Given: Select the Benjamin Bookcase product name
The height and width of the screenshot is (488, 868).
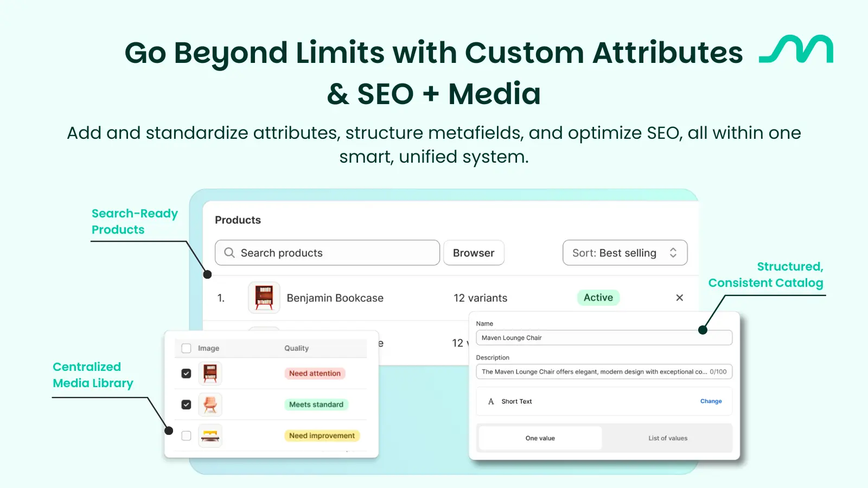Looking at the screenshot, I should pyautogui.click(x=335, y=298).
